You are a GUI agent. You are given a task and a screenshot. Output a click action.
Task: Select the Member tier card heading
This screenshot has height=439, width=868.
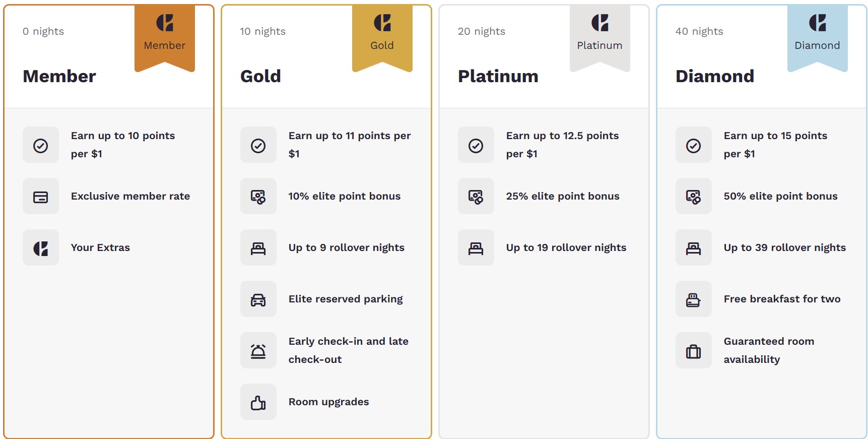click(x=59, y=76)
